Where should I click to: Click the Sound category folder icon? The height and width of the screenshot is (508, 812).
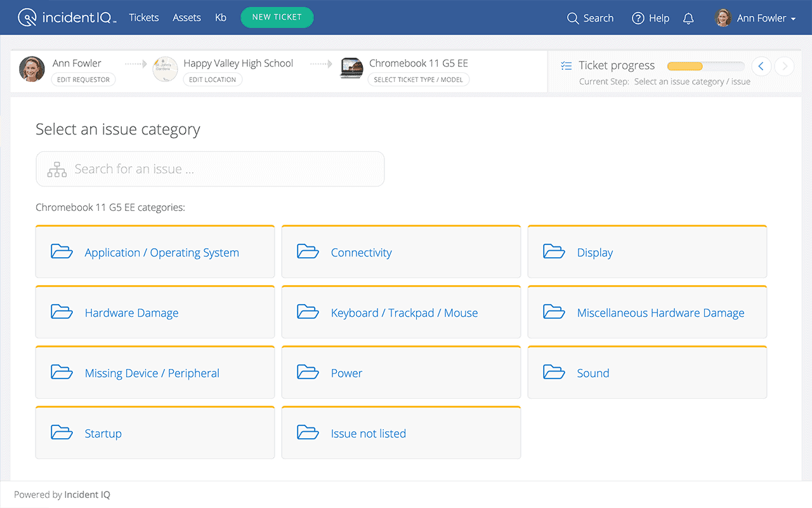[554, 372]
